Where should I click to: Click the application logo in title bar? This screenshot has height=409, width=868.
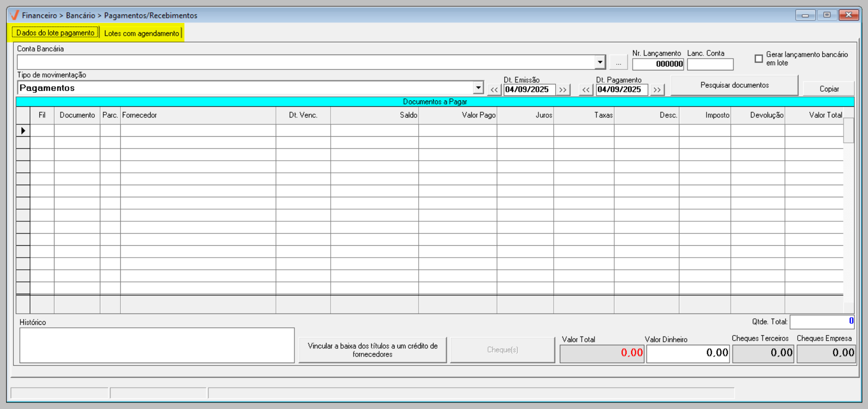[15, 15]
